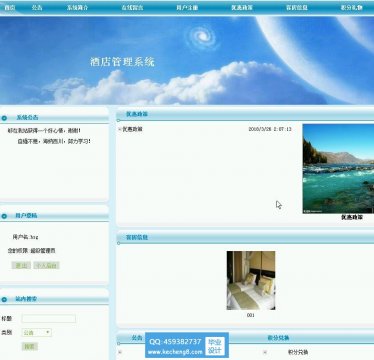Open 用户注册 in the top navigation bar
The width and height of the screenshot is (374, 360).
187,7
